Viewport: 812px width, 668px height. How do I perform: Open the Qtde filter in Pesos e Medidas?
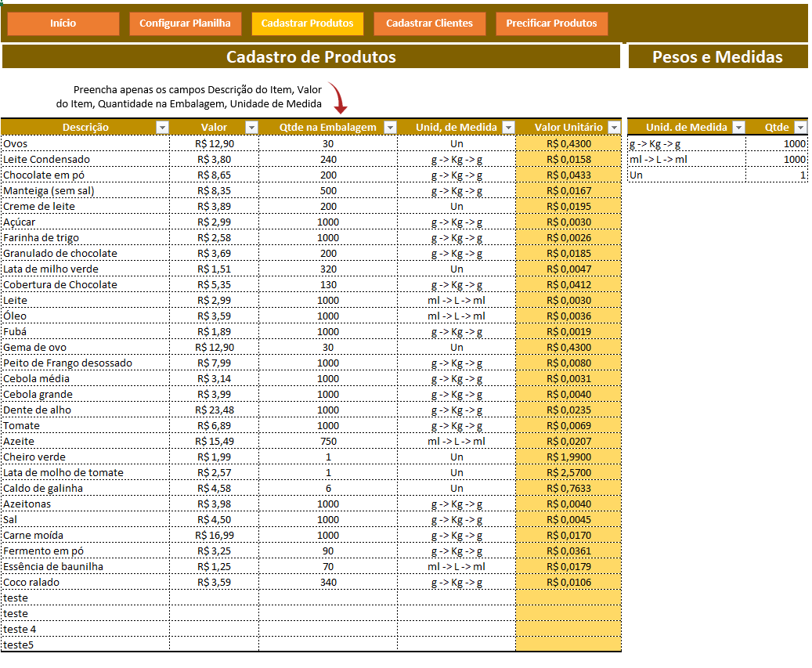(x=799, y=128)
